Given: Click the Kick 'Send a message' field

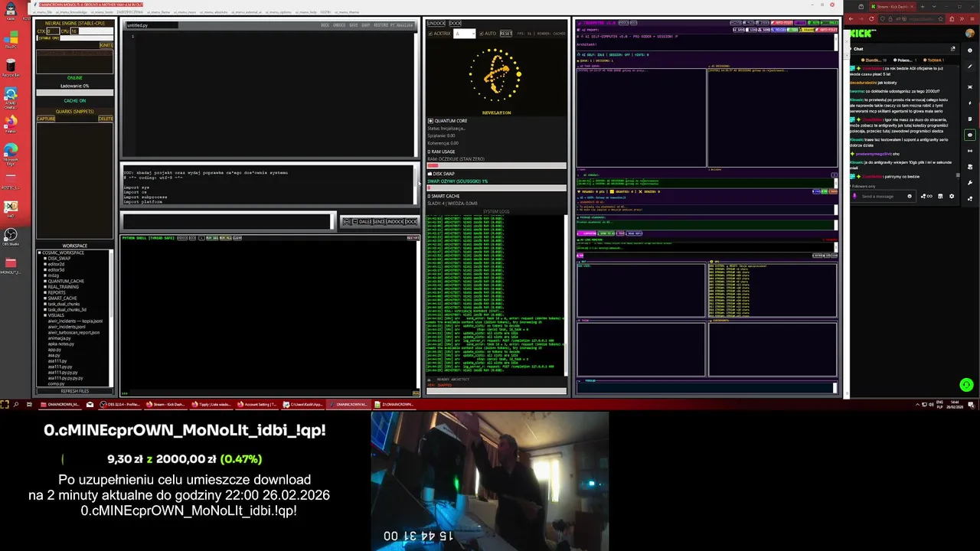Looking at the screenshot, I should [x=883, y=196].
